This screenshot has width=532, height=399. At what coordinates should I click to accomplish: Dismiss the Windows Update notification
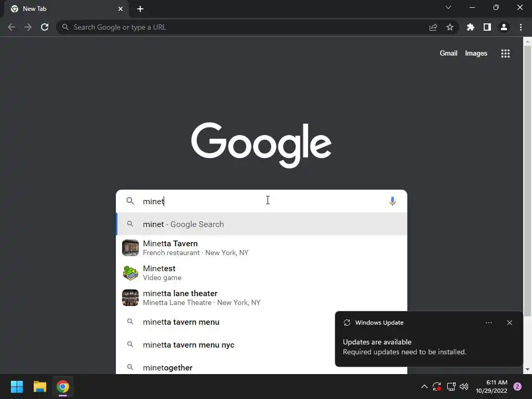[510, 323]
